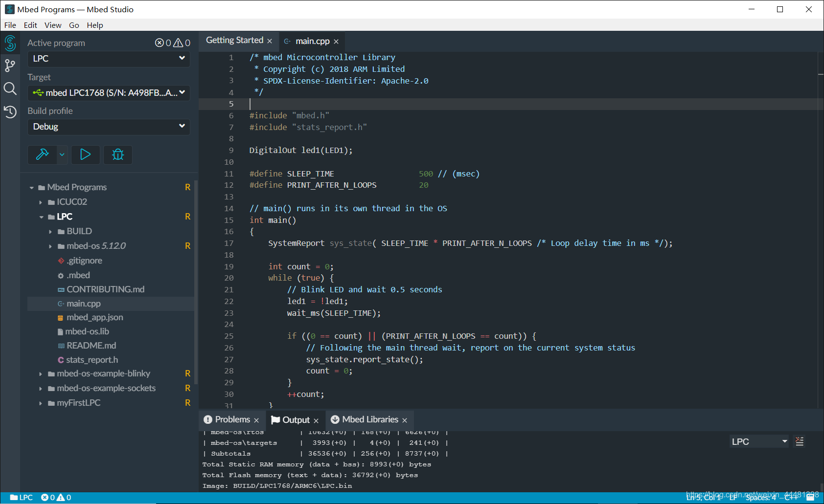Click the status bar warning count icon
This screenshot has height=504, width=824.
pos(61,498)
